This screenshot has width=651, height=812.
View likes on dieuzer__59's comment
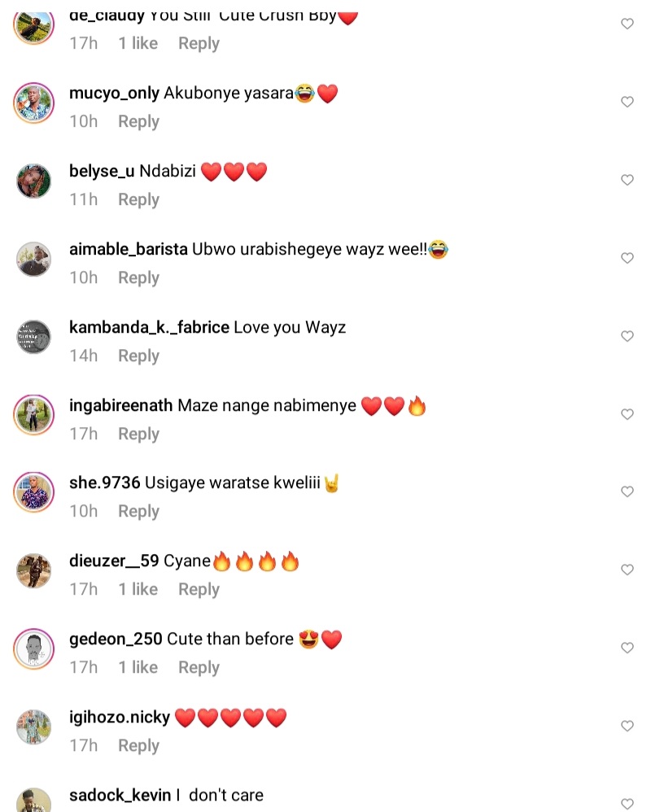(138, 589)
